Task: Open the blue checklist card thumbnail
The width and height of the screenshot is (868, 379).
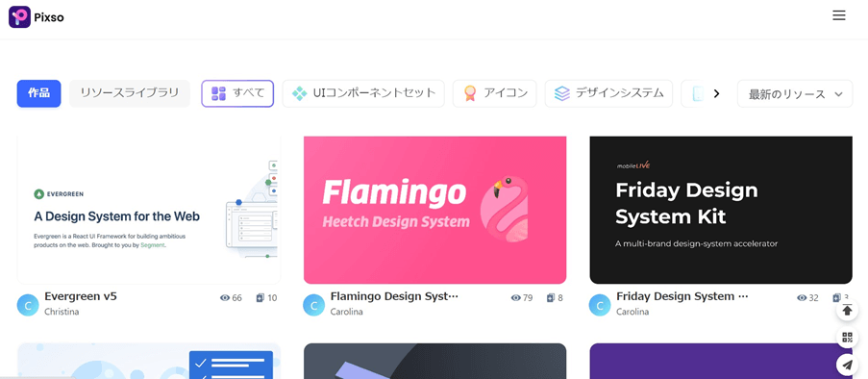Action: click(x=149, y=361)
